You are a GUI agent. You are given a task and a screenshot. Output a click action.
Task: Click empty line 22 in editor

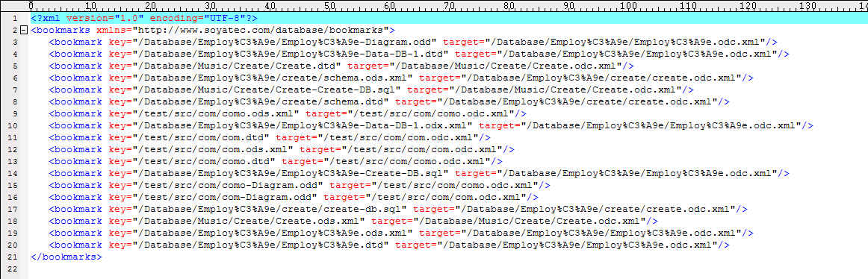[x=443, y=269]
